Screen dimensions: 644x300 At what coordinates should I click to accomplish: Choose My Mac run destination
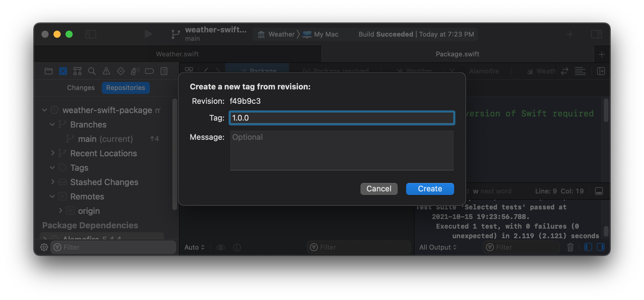tap(320, 34)
